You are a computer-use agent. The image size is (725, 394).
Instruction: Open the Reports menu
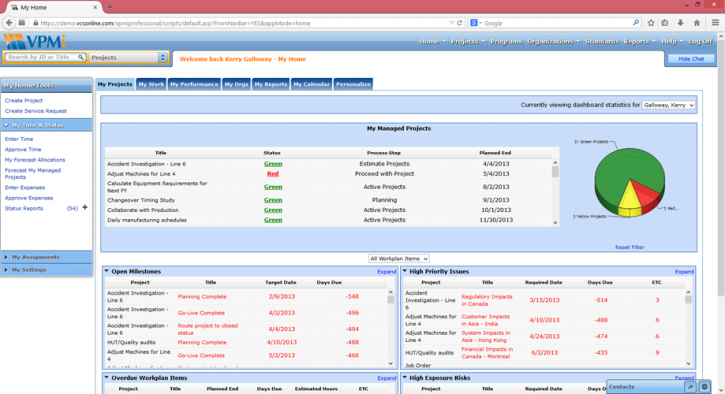pyautogui.click(x=639, y=42)
